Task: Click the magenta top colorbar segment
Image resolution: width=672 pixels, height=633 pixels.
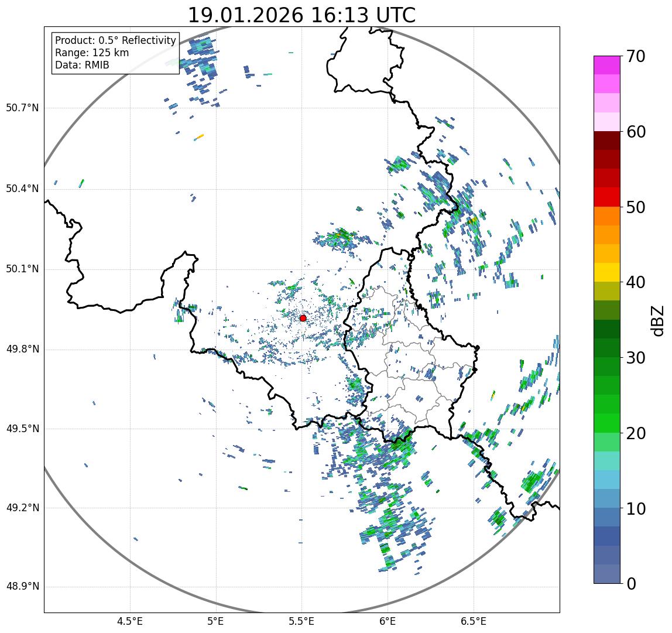Action: point(607,65)
